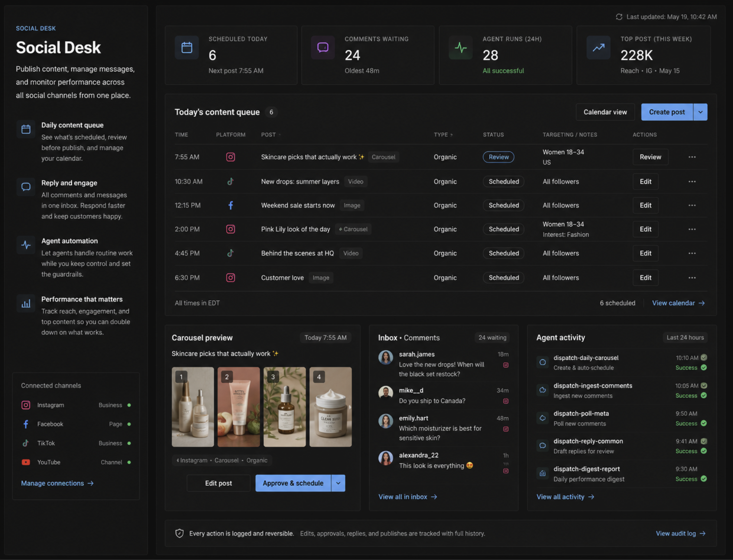733x560 pixels.
Task: Click TikTok icon in 10:30 AM row
Action: point(230,181)
